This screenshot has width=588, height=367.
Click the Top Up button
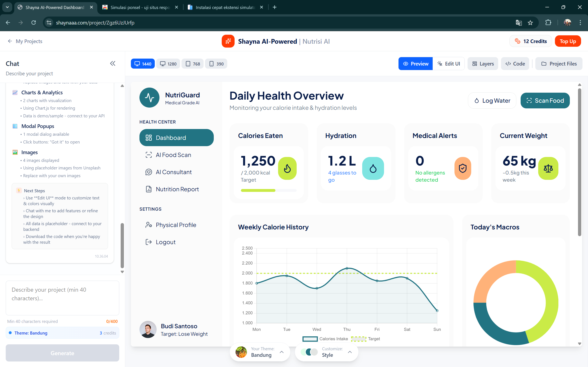568,41
